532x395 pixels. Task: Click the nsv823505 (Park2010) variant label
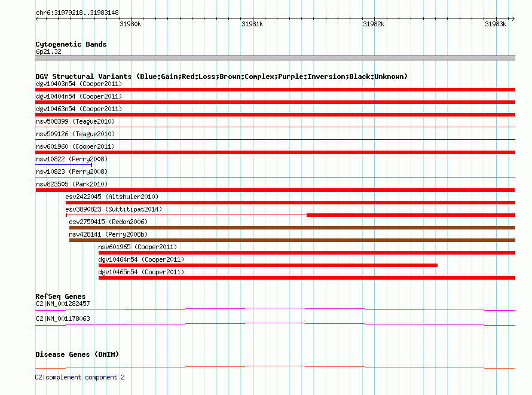[72, 184]
